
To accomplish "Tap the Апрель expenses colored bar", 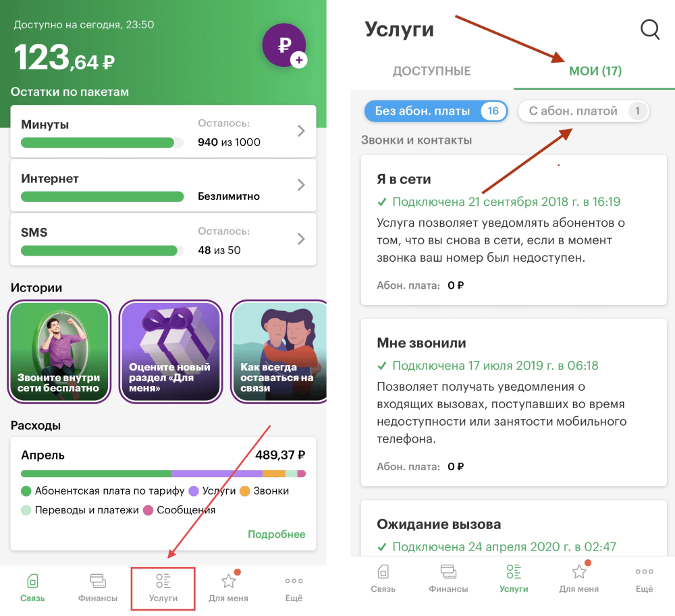I will tap(163, 474).
